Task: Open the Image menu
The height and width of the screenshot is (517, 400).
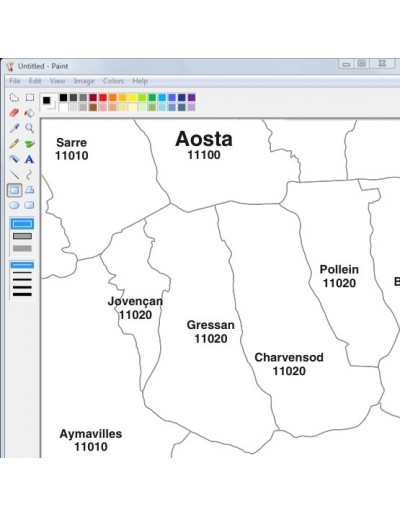Action: tap(84, 81)
